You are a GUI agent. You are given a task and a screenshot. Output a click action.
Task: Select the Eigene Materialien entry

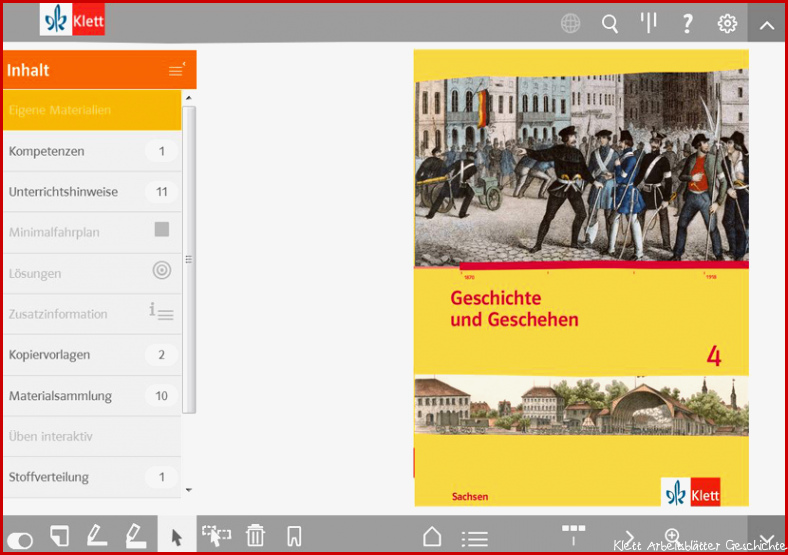(92, 110)
